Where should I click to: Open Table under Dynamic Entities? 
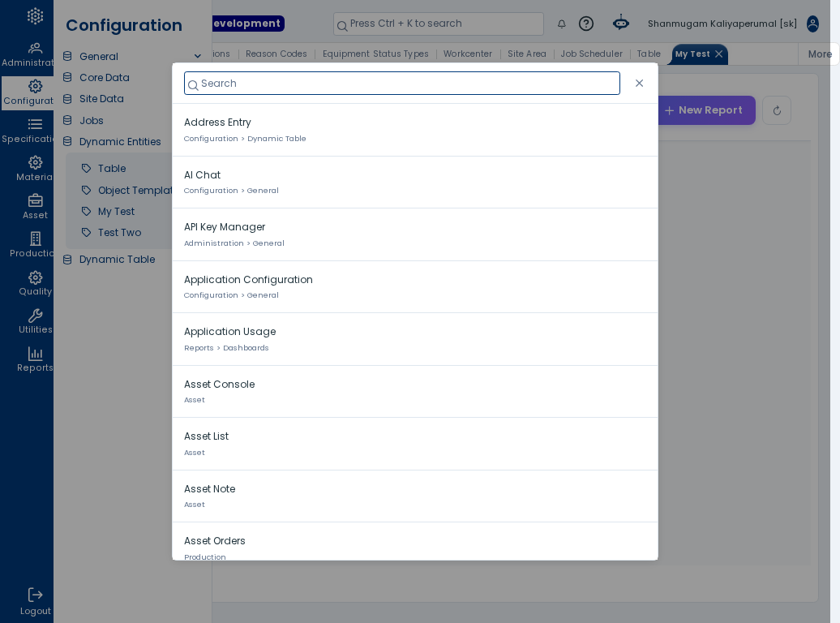click(x=112, y=169)
